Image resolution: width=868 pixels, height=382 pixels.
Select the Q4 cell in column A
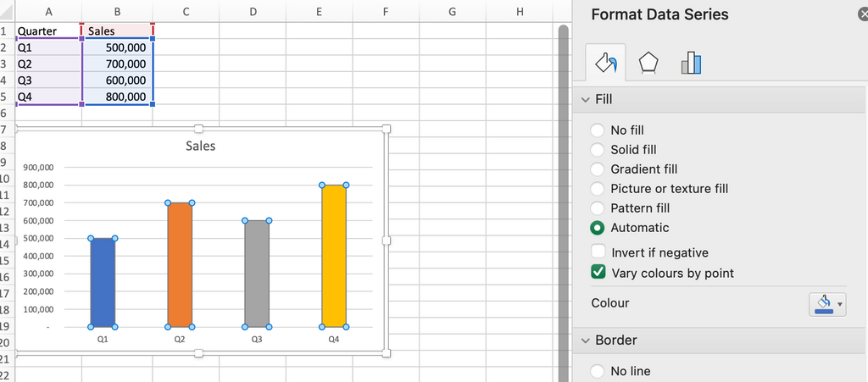coord(48,97)
